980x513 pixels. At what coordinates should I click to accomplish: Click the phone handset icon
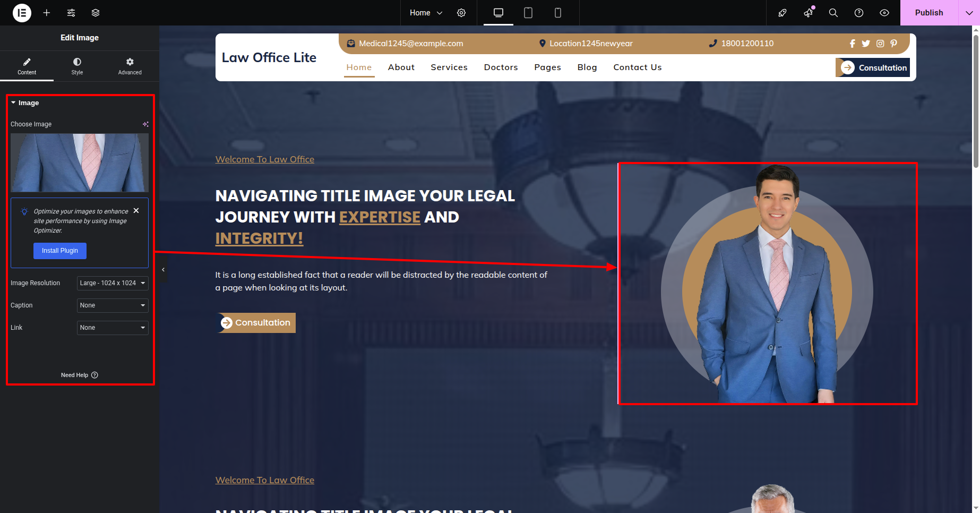[x=713, y=44]
